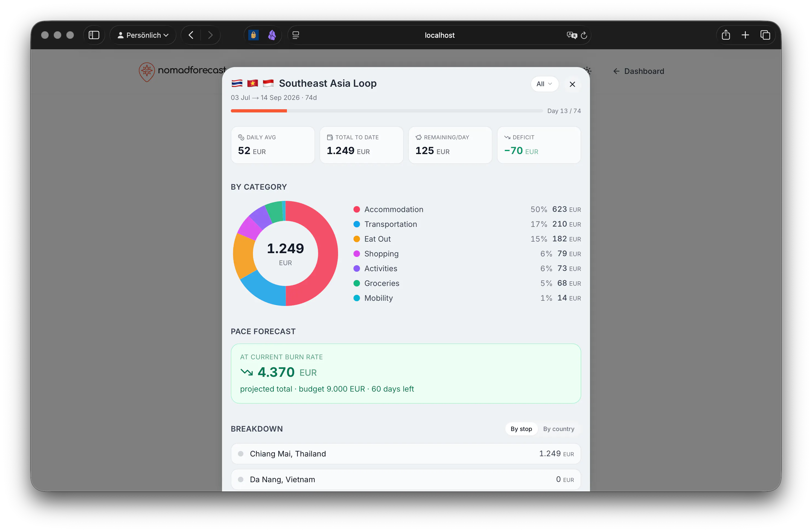Select the Total To Date card
The width and height of the screenshot is (812, 532).
pyautogui.click(x=361, y=145)
